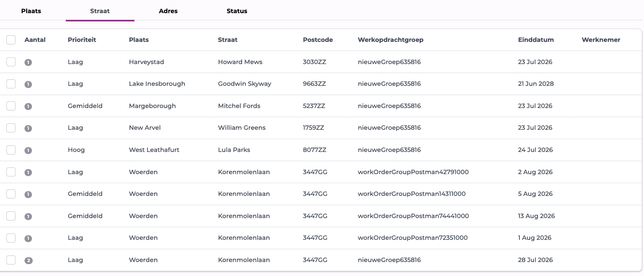This screenshot has width=644, height=276.
Task: Click the Postcode column header
Action: 318,40
